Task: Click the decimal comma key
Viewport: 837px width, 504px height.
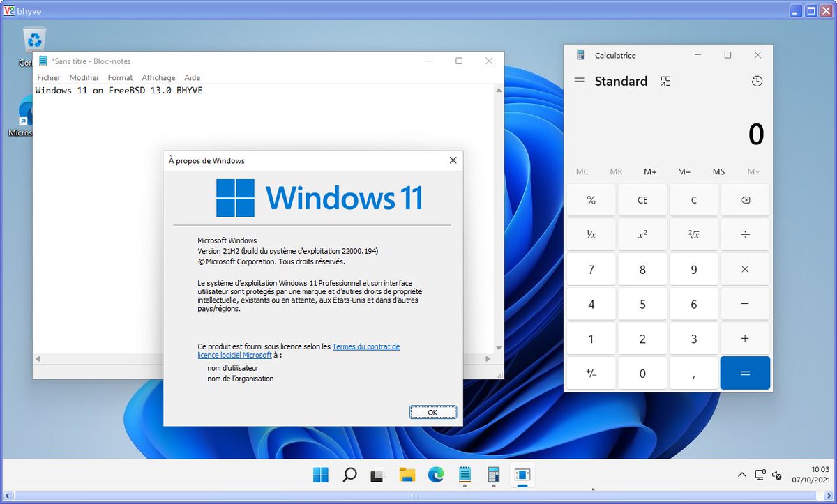Action: [693, 373]
